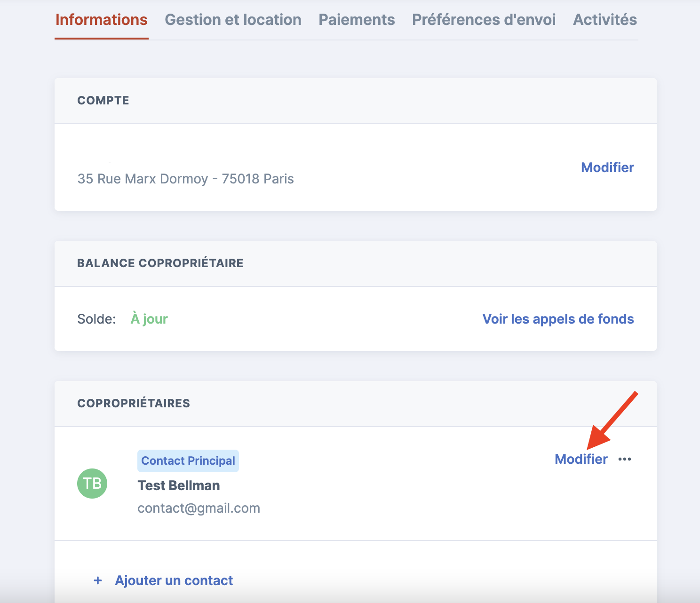The height and width of the screenshot is (603, 700).
Task: Click the Contact Principal badge
Action: pos(188,461)
